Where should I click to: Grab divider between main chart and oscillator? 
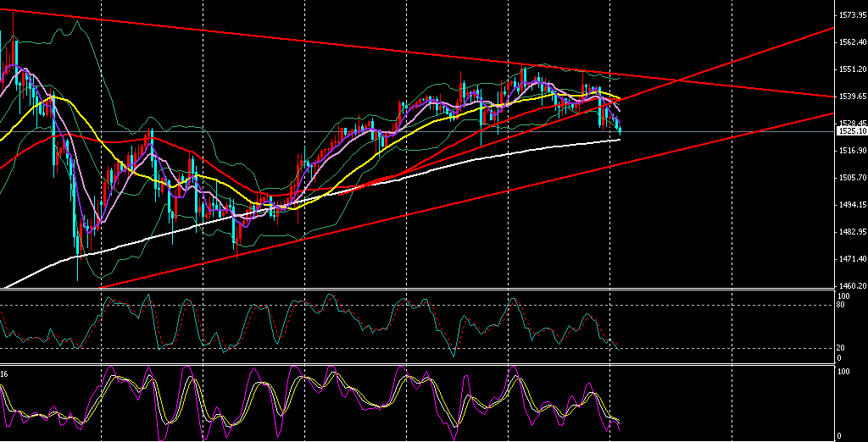tap(424, 290)
